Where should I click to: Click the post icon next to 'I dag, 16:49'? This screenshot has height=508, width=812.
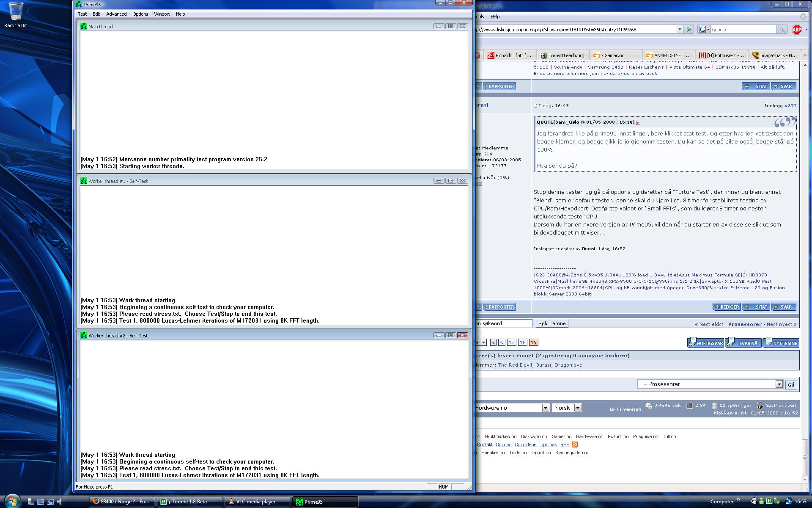pyautogui.click(x=535, y=106)
